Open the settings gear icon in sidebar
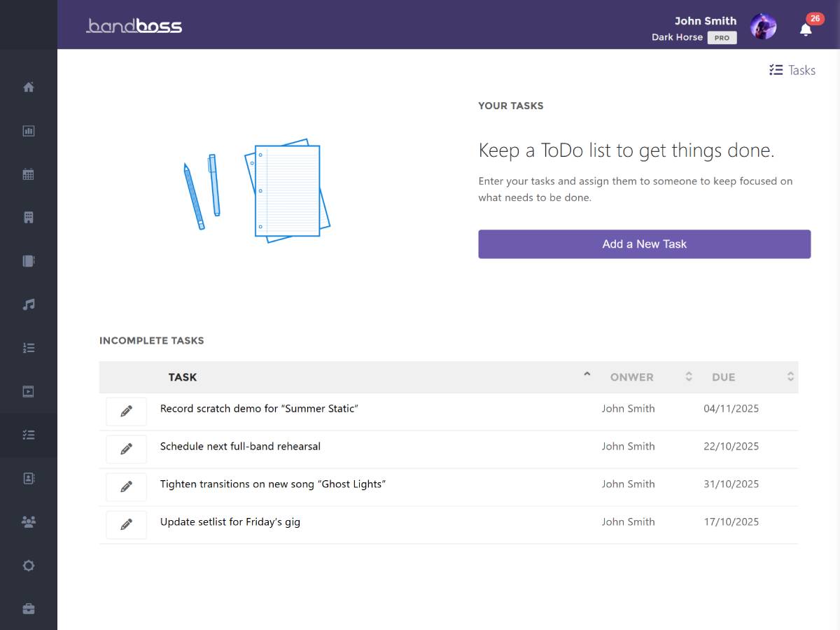840x630 pixels. point(29,566)
